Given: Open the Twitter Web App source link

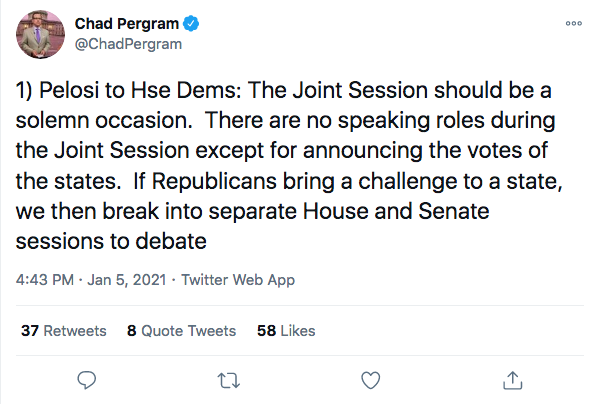Looking at the screenshot, I should coord(238,280).
